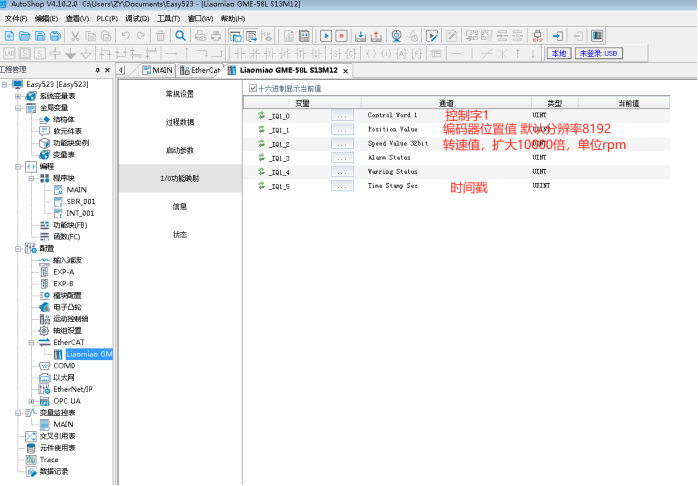Click the online edit play-pencil icon
The width and height of the screenshot is (698, 486).
coord(432,36)
